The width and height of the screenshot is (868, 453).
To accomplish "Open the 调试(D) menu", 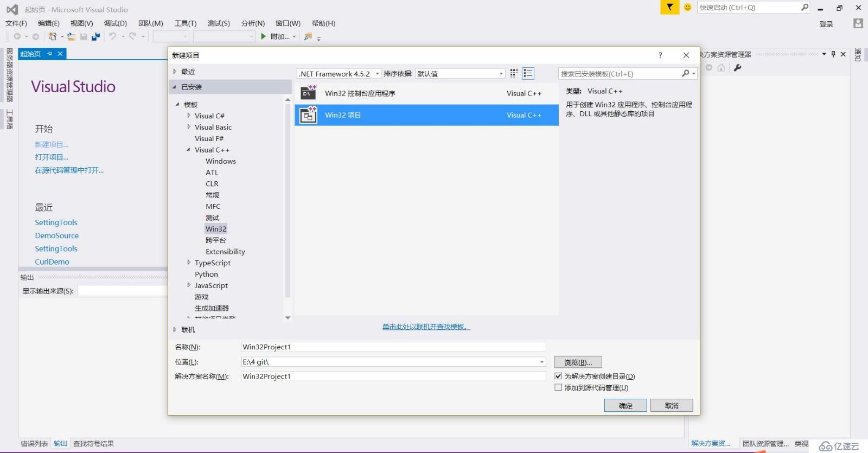I will (116, 23).
